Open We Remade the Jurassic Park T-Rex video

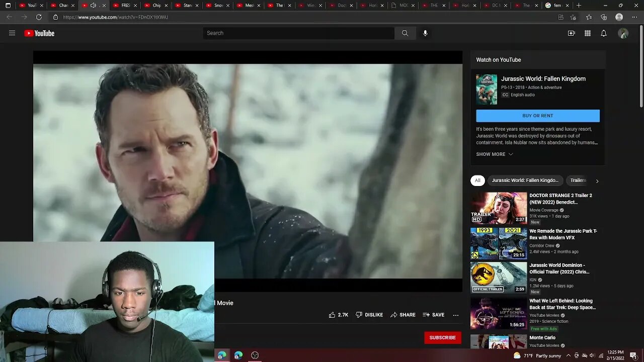(563, 234)
